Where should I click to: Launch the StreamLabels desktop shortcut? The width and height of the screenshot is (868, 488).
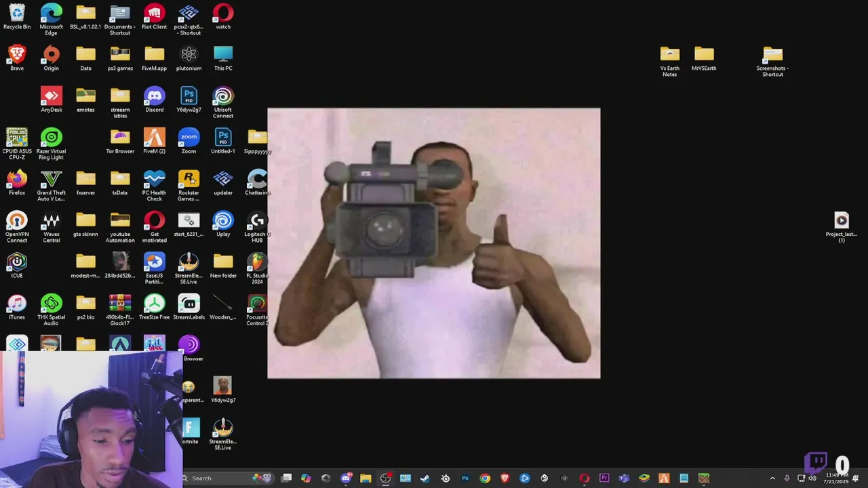click(189, 306)
